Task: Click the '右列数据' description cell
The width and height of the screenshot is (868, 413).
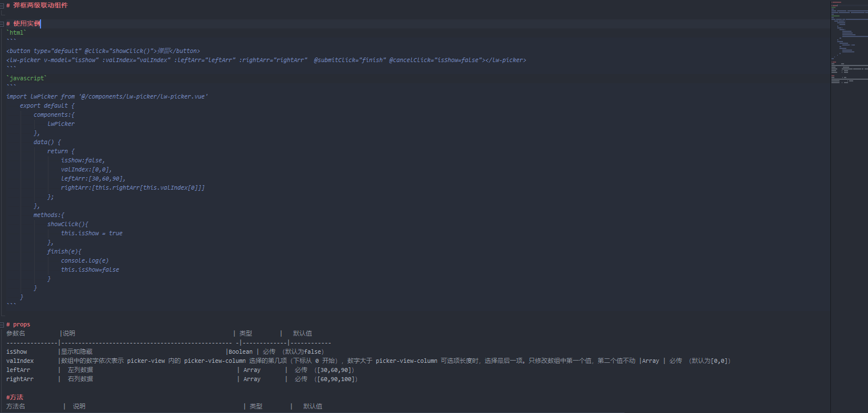Action: [x=80, y=379]
